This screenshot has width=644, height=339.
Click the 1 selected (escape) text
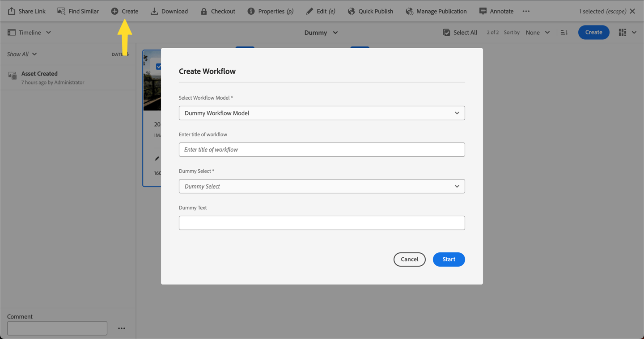[x=602, y=11]
